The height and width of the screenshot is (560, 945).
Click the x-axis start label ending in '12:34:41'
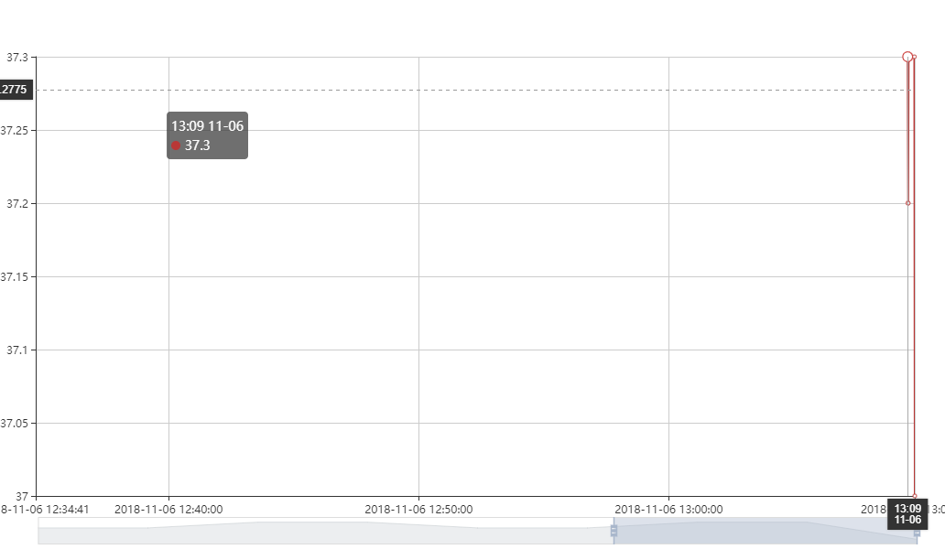click(45, 510)
